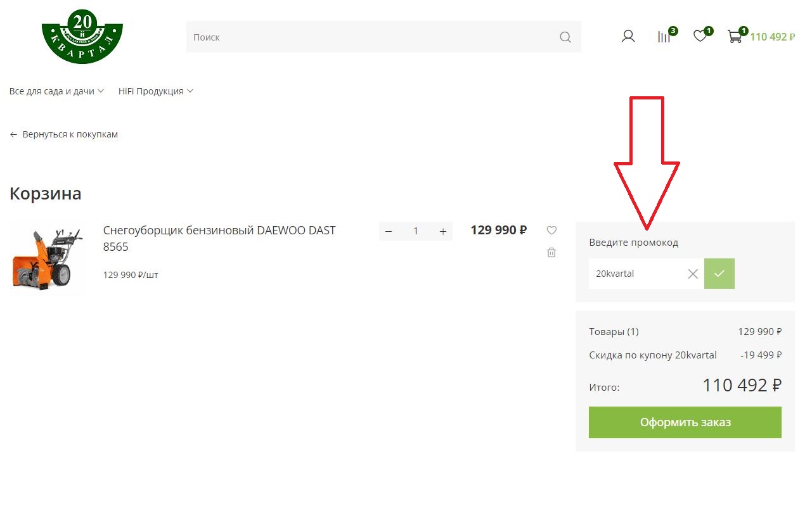The image size is (812, 506).
Task: Open favorites heart icon in the header
Action: (700, 37)
